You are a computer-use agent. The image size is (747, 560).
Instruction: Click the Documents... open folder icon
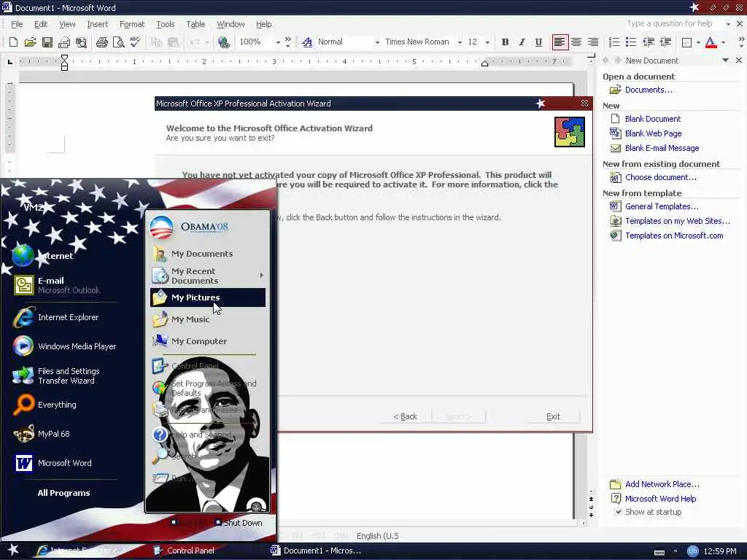[616, 90]
